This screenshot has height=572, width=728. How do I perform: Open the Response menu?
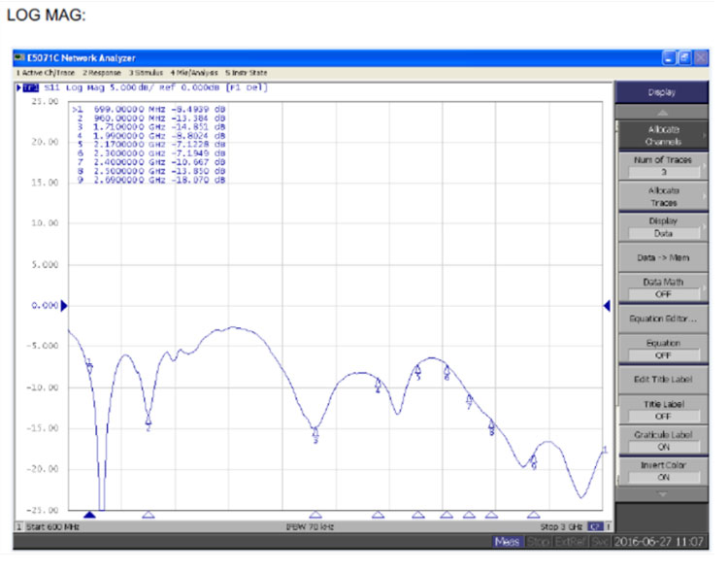point(102,73)
